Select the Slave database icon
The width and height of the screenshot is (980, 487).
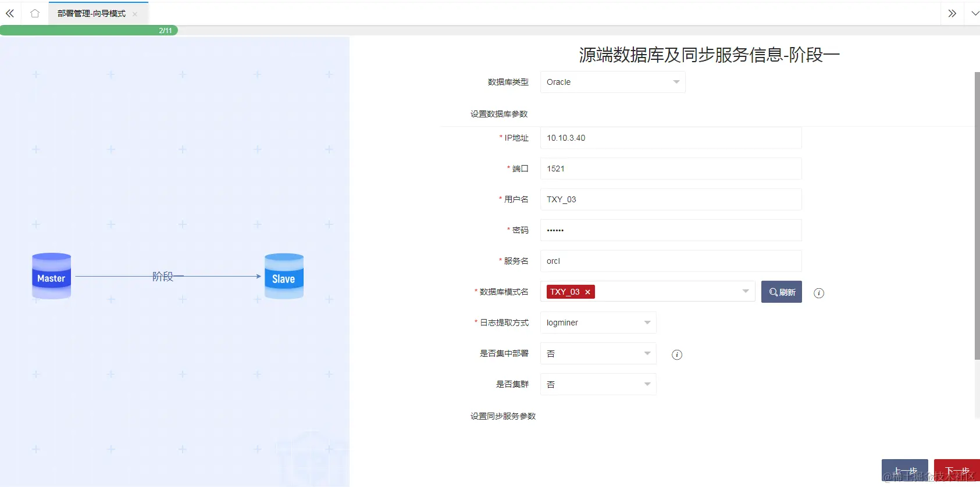point(284,276)
